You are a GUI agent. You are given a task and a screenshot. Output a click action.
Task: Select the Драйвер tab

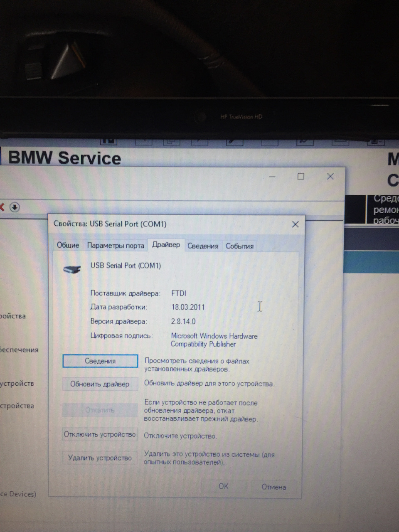tap(166, 244)
